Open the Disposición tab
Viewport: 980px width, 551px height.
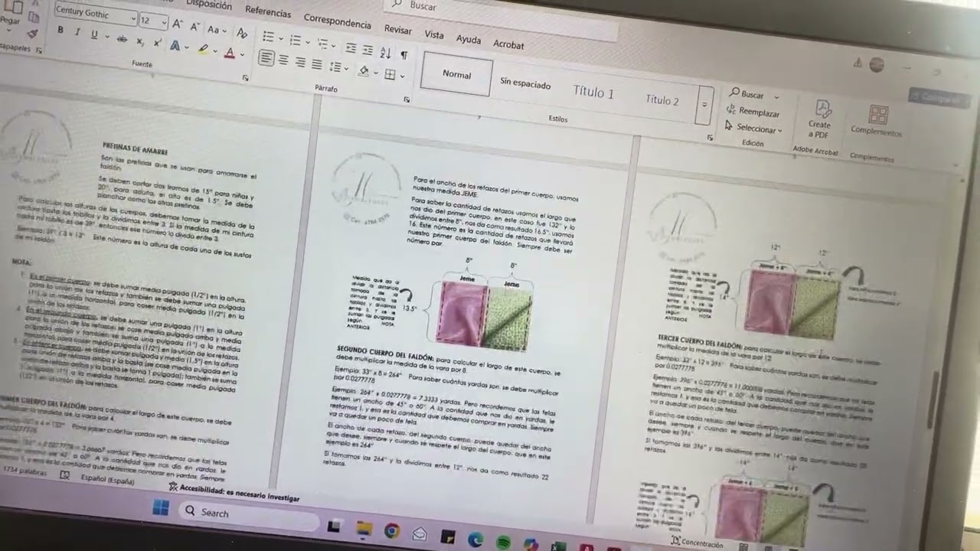point(209,5)
